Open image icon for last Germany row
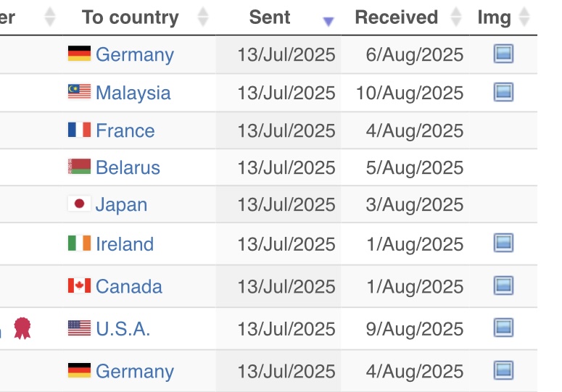 503,370
